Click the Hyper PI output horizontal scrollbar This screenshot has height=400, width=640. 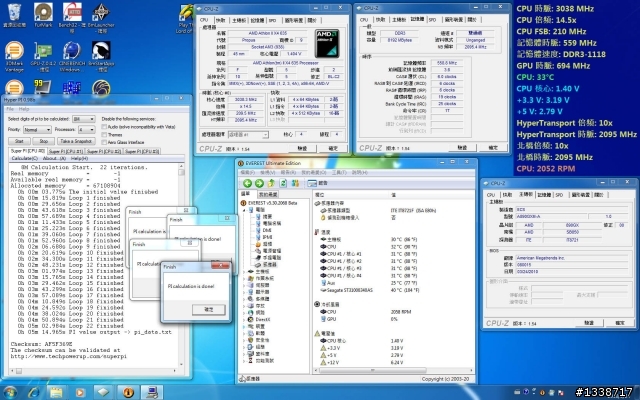click(94, 371)
